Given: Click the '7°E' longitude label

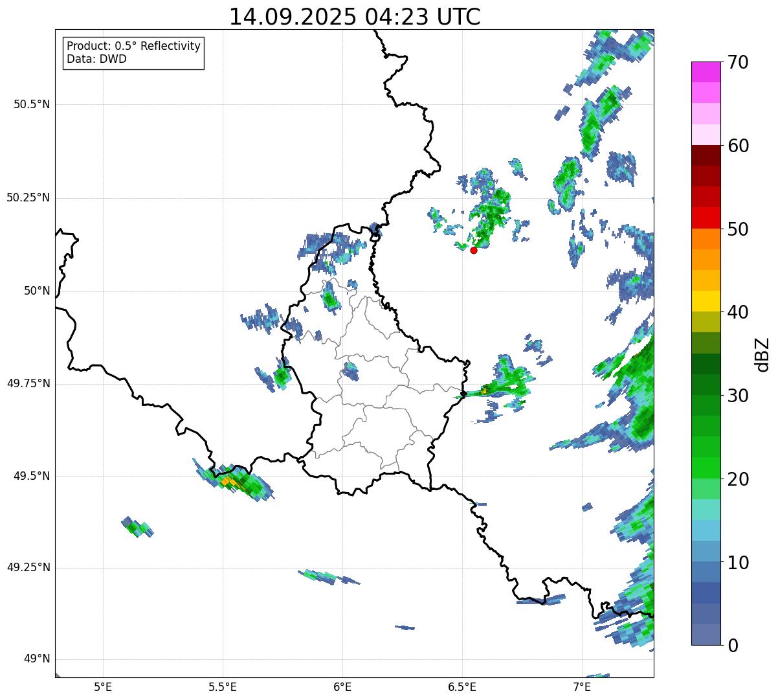Looking at the screenshot, I should (x=582, y=686).
